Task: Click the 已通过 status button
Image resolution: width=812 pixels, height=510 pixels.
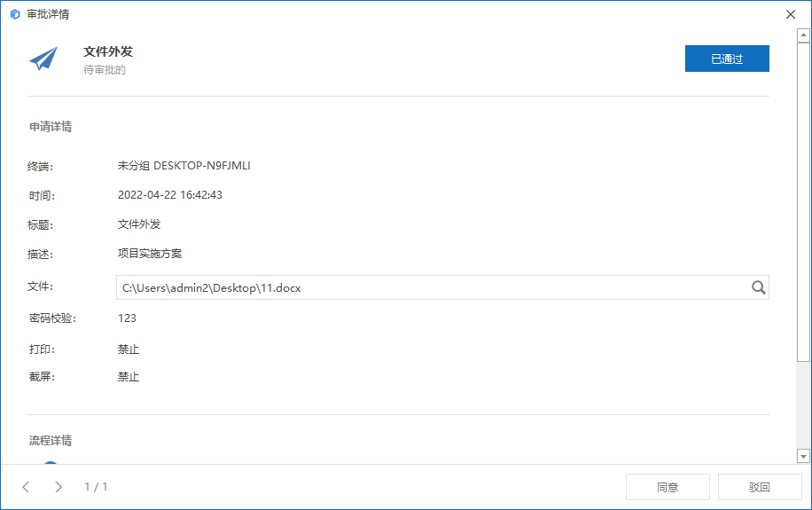Action: [727, 59]
